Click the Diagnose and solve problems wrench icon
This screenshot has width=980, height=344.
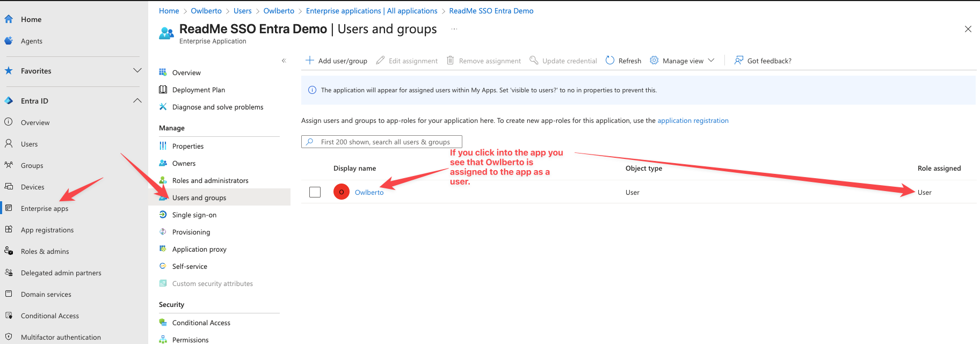[x=163, y=107]
